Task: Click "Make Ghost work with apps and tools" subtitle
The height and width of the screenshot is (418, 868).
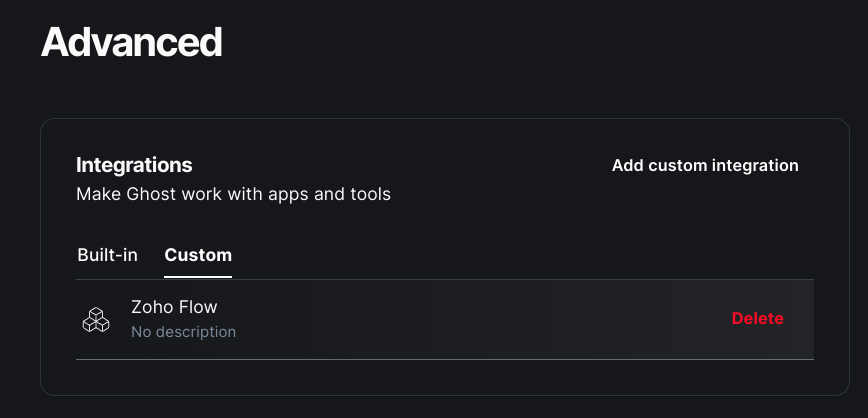Action: 233,194
